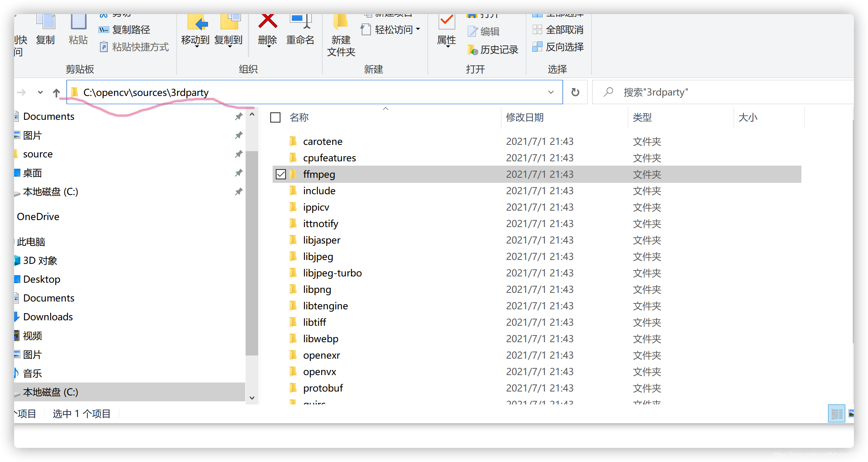The width and height of the screenshot is (868, 462).
Task: Toggle the select-all checkbox in header
Action: click(275, 117)
